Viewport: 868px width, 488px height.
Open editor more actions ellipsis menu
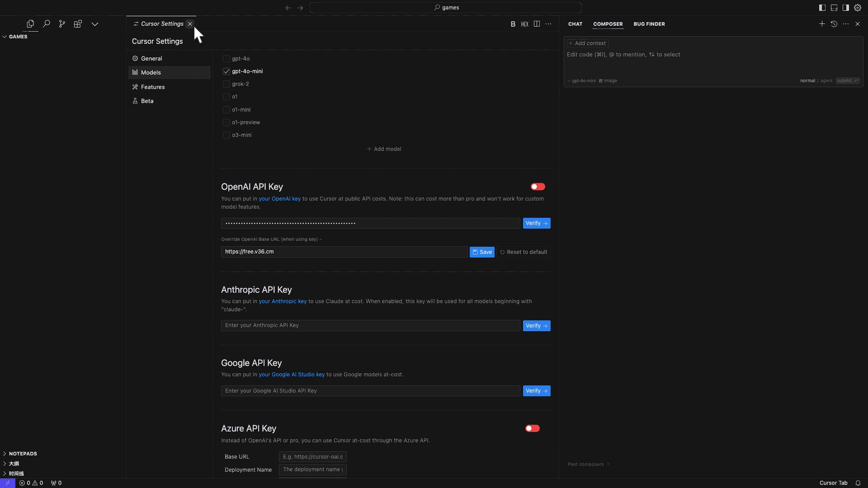click(548, 24)
